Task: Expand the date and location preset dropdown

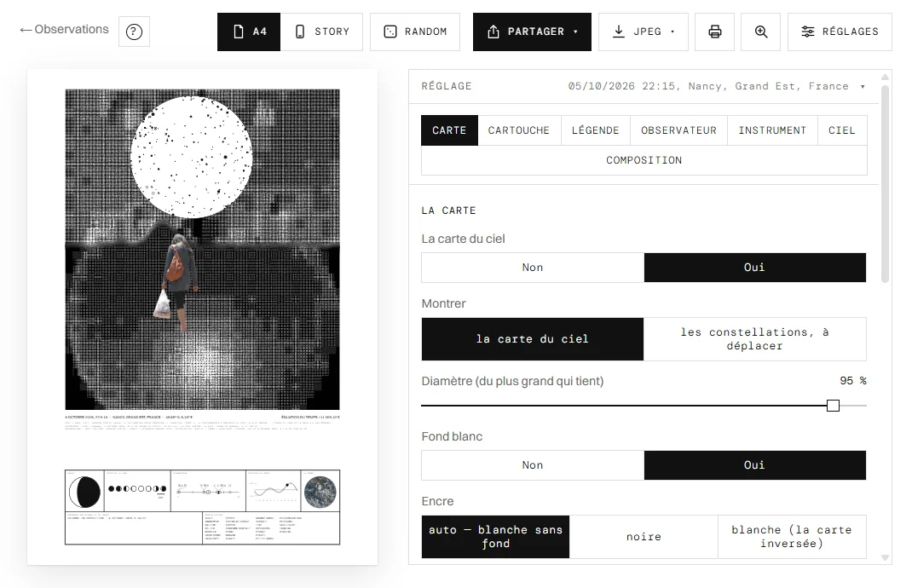Action: (717, 86)
